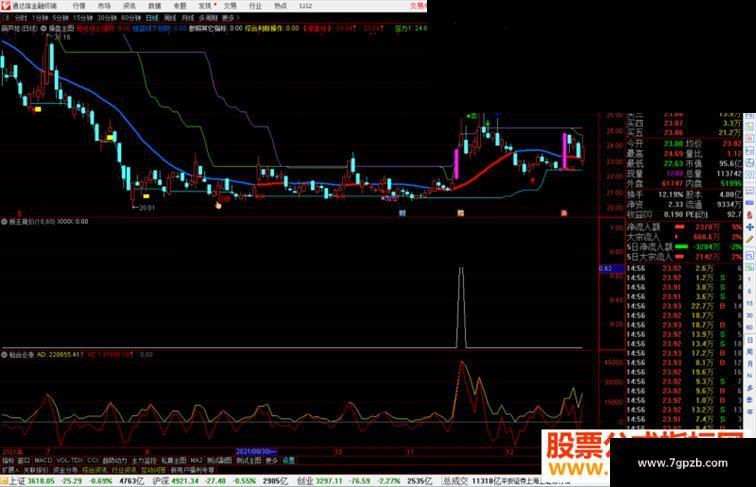Switch chart to 60分钟 period

click(131, 18)
